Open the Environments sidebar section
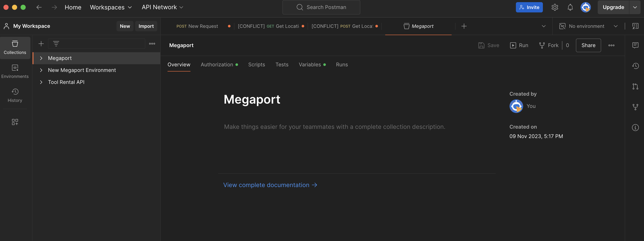Screen dimensions: 644x241 [x=15, y=72]
